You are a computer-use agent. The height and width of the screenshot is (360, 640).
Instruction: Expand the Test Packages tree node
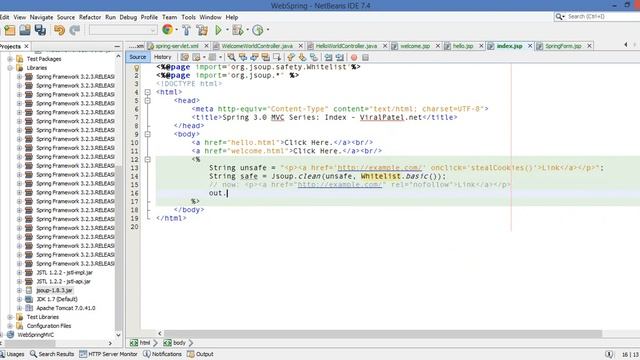[x=10, y=59]
